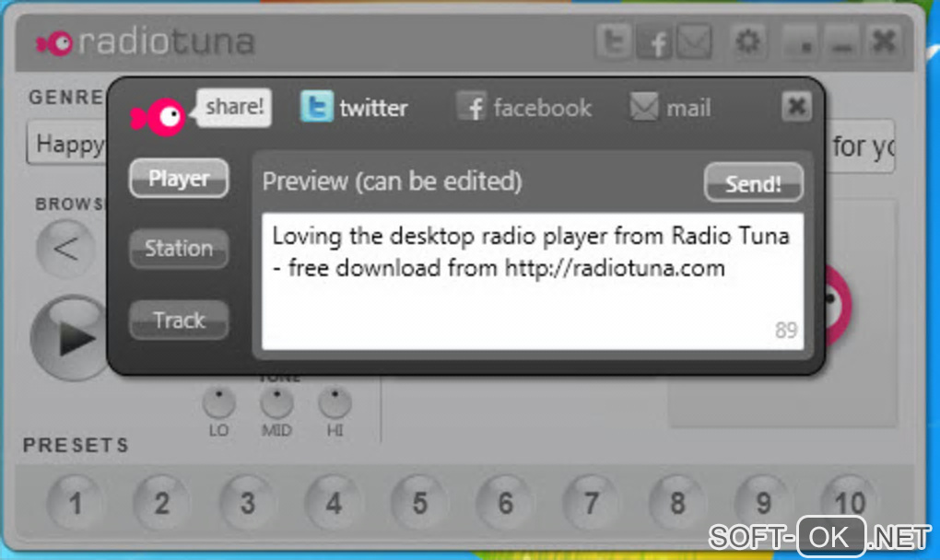Select preset 4
The width and height of the screenshot is (940, 560).
334,503
